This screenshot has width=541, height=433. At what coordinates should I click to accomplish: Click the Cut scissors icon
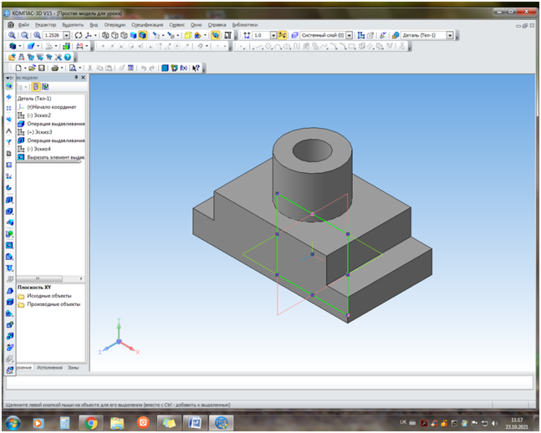90,68
